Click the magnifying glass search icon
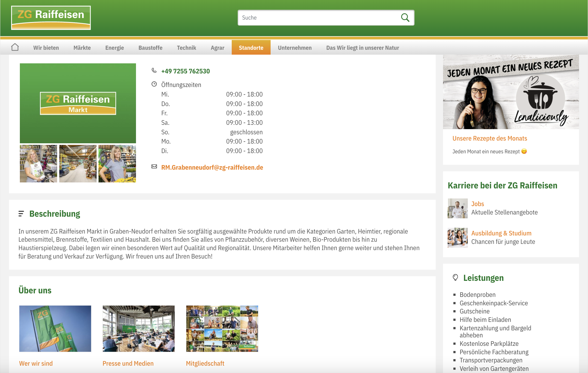Viewport: 588px width, 373px height. [x=405, y=18]
